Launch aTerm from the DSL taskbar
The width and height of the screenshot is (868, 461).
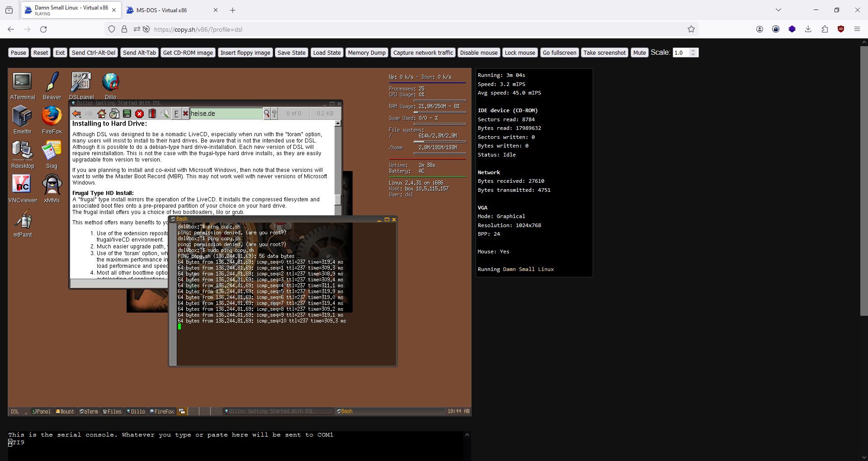[89, 412]
